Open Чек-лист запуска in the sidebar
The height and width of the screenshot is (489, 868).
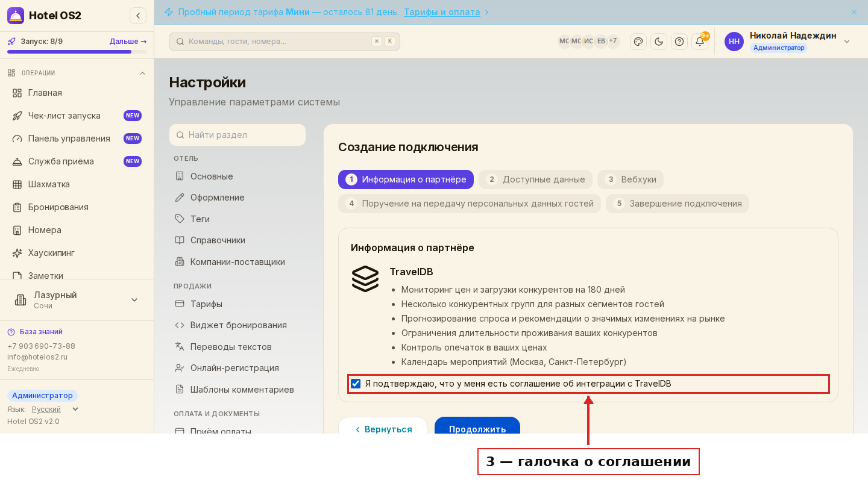point(77,116)
